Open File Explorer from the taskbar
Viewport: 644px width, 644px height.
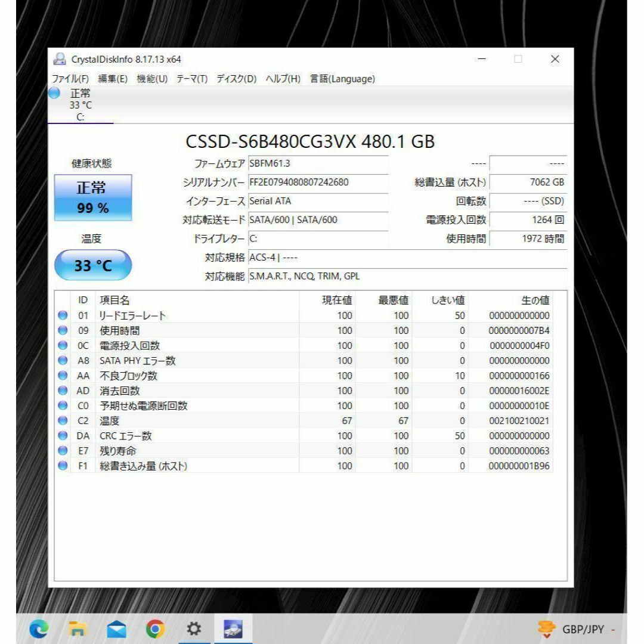tap(77, 629)
